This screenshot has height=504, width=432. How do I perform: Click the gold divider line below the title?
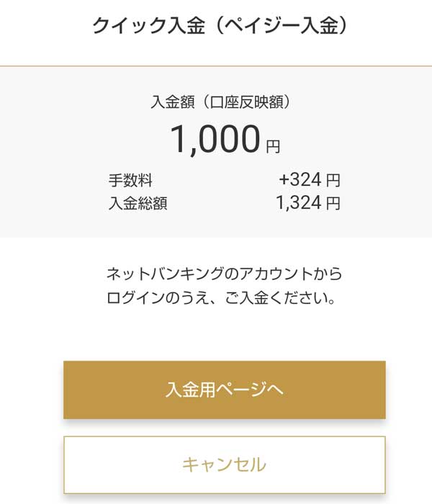[216, 66]
